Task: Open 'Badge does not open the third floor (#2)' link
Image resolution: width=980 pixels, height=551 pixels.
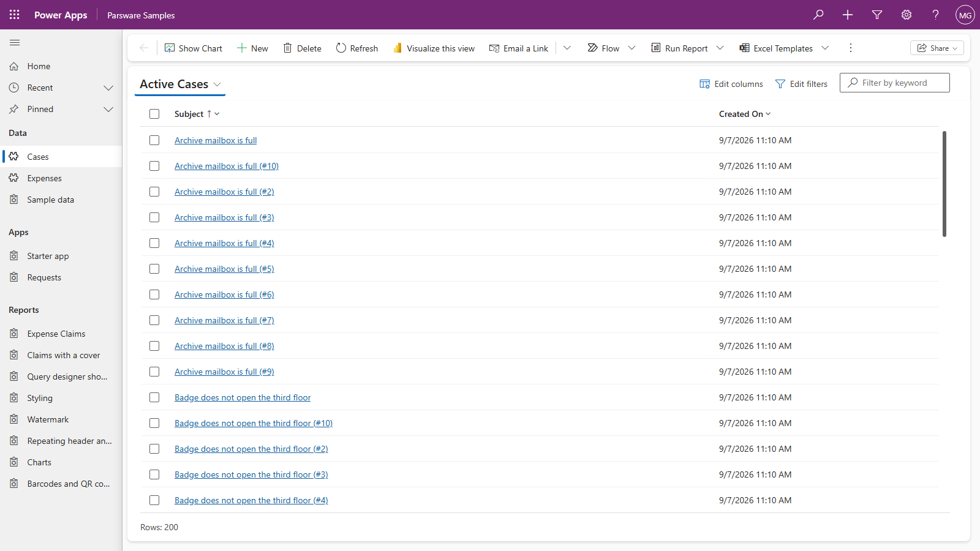Action: [251, 449]
